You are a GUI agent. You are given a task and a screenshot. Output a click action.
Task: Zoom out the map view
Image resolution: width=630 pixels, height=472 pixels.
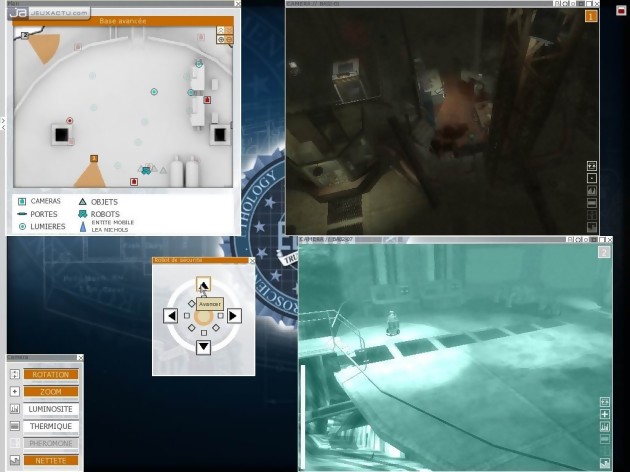(229, 39)
